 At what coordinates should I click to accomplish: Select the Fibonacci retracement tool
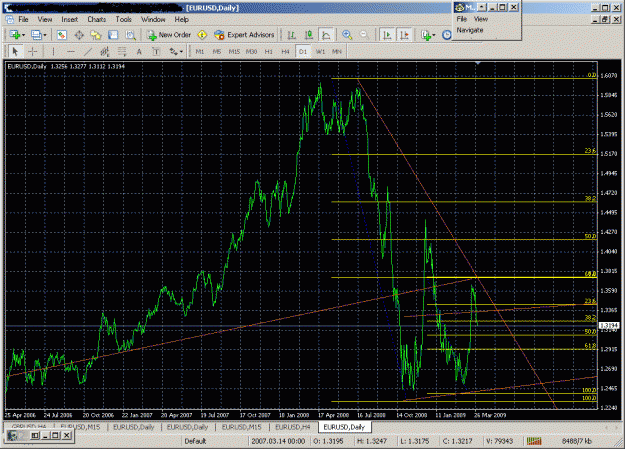point(122,51)
